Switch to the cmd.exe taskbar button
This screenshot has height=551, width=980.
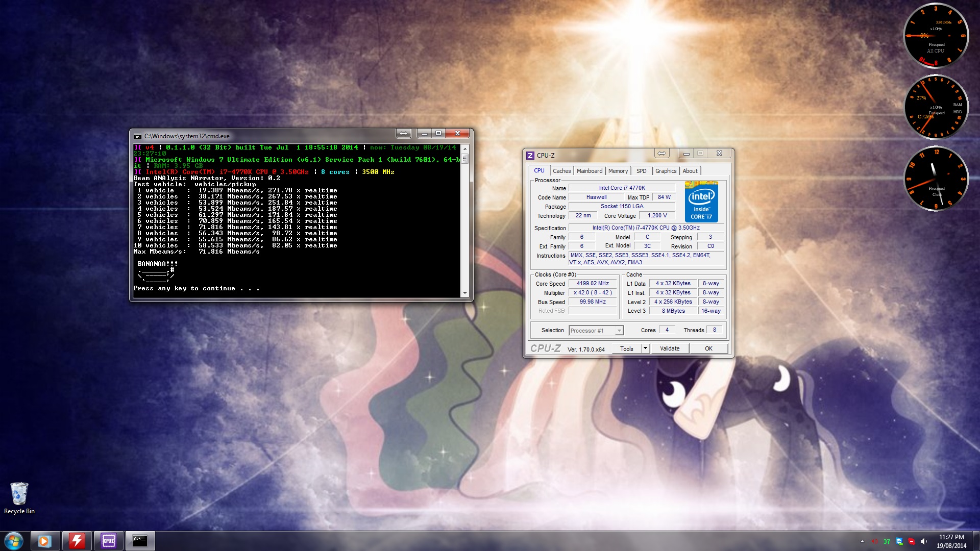click(x=140, y=541)
